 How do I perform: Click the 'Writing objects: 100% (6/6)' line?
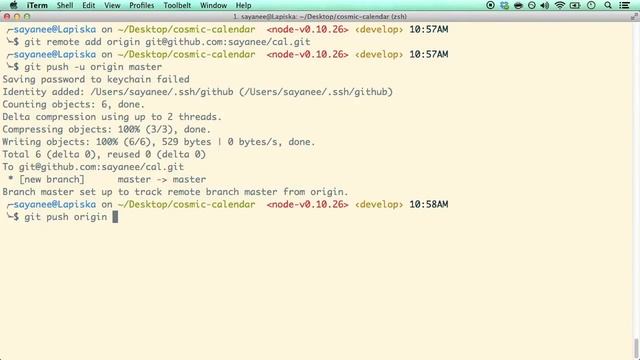click(x=159, y=142)
